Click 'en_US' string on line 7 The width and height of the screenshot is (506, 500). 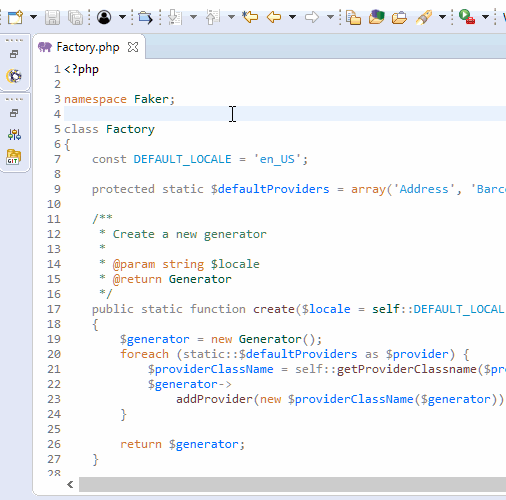[x=277, y=159]
